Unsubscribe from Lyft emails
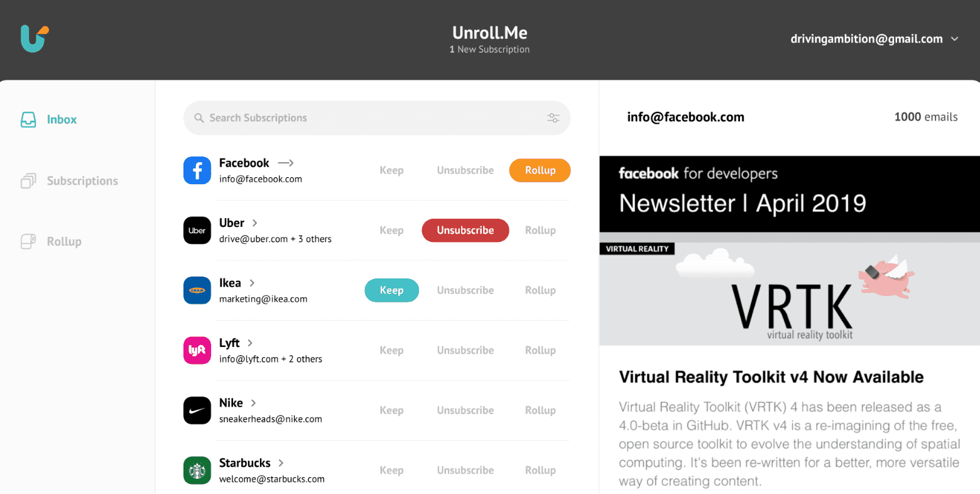This screenshot has width=980, height=494. tap(465, 351)
